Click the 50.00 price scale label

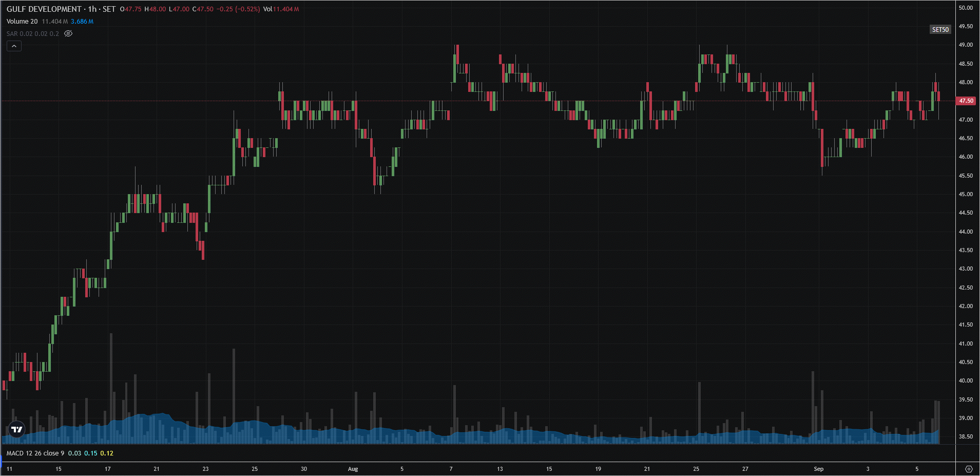click(x=966, y=8)
